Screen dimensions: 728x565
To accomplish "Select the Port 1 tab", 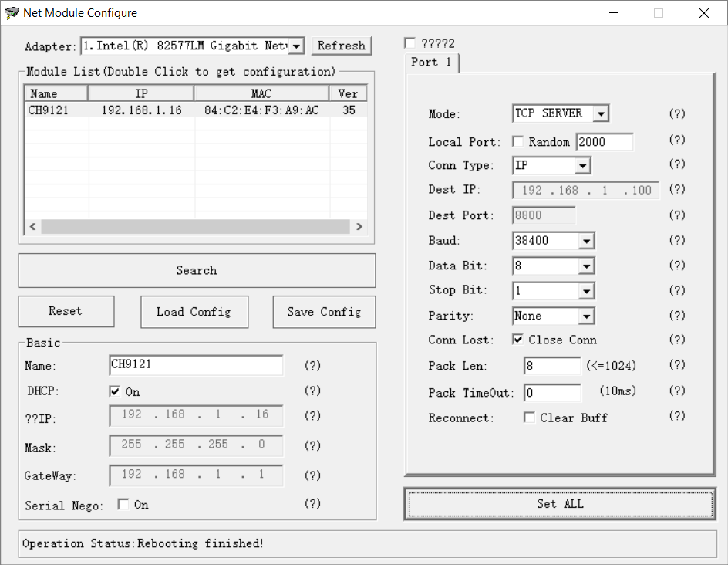I will pos(431,63).
